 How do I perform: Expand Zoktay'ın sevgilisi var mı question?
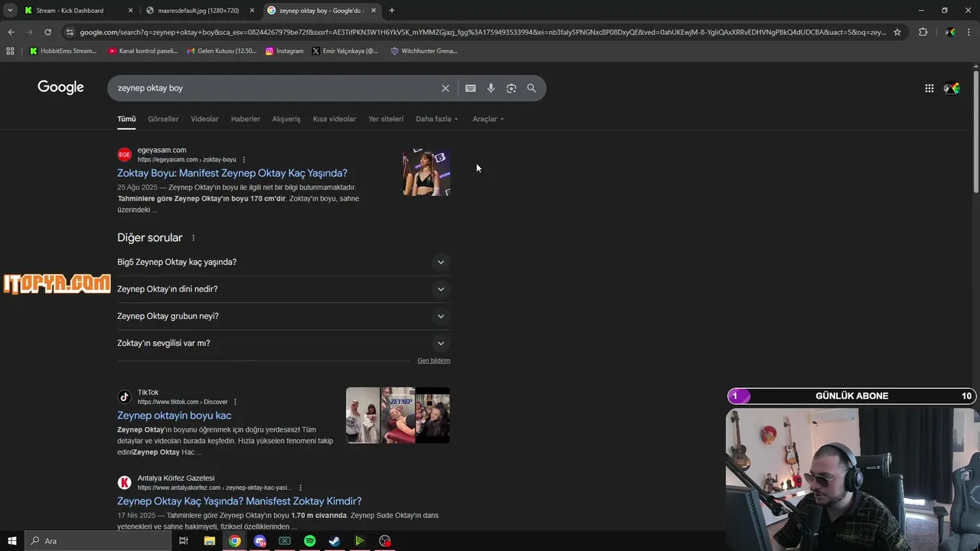tap(283, 344)
